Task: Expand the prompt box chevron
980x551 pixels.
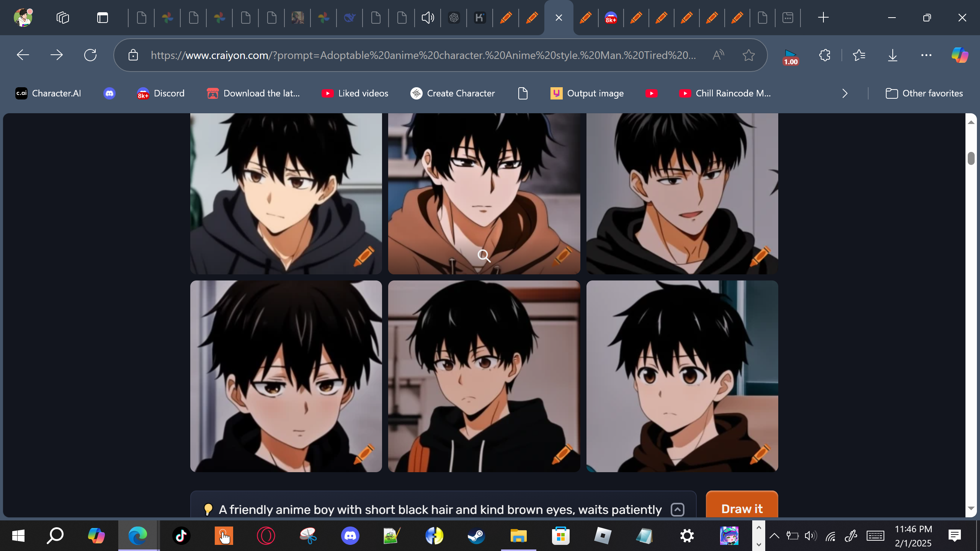Action: tap(677, 509)
